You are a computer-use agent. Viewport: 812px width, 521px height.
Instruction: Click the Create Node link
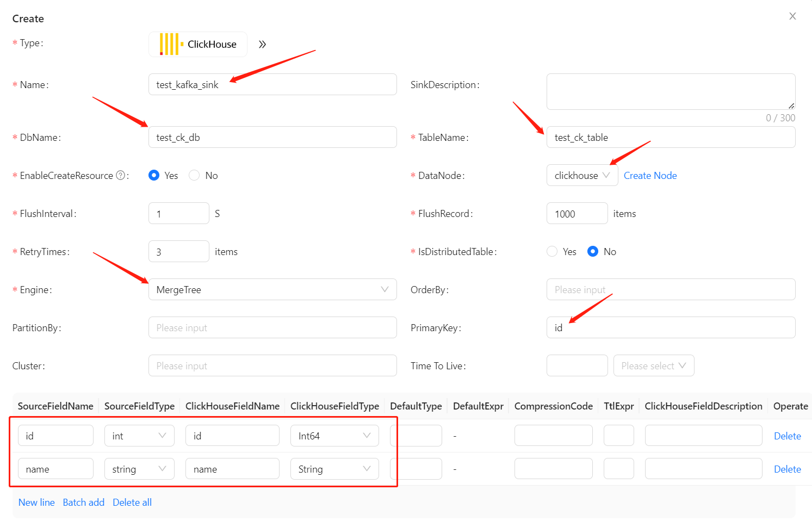point(650,175)
